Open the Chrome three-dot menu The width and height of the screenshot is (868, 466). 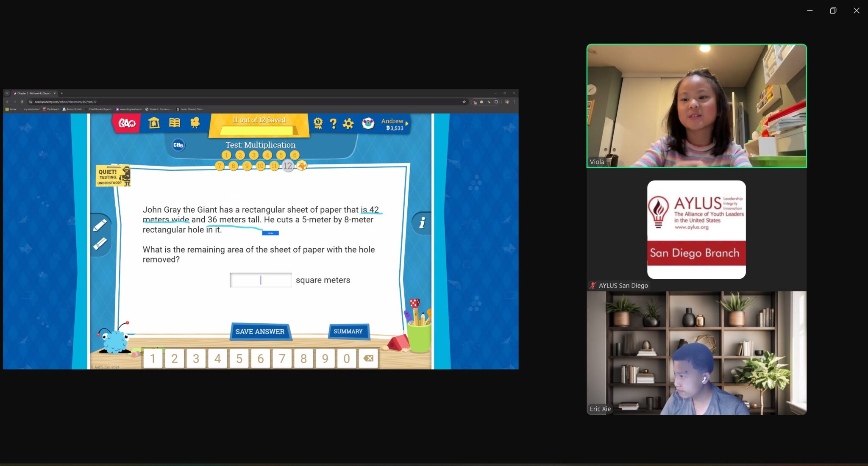click(x=514, y=102)
